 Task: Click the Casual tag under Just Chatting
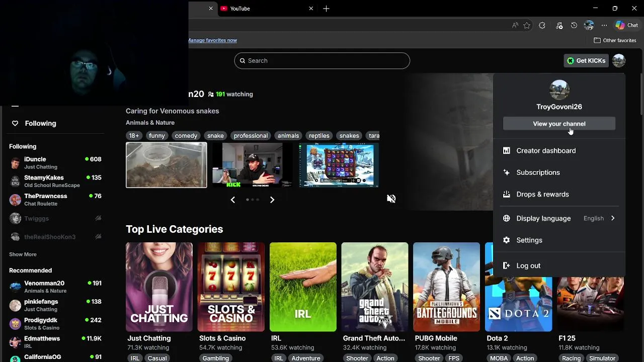[157, 358]
